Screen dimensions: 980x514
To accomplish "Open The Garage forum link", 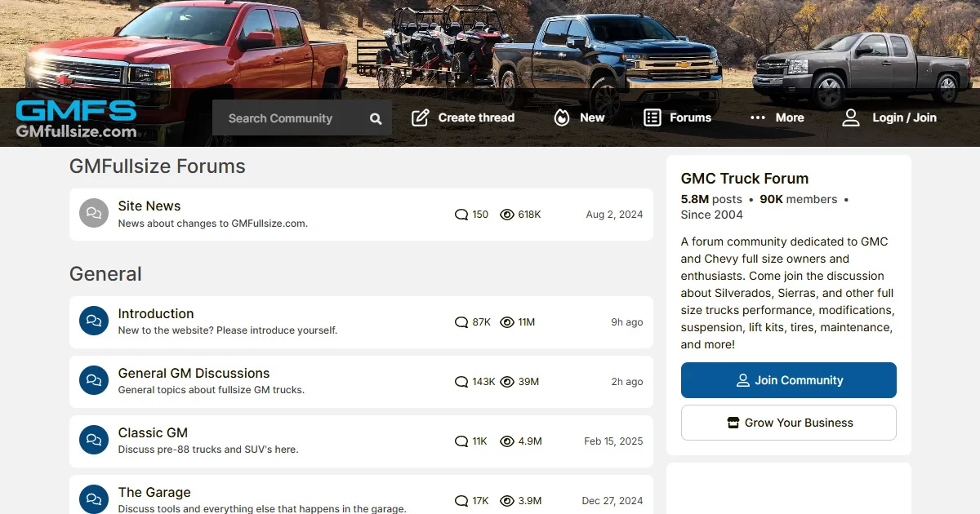I will 154,493.
